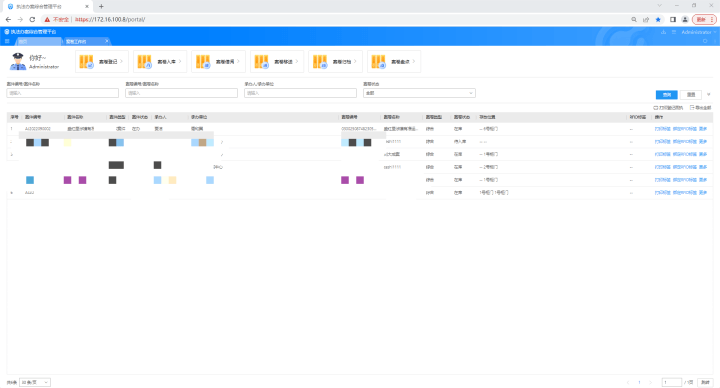Viewport: 720px width, 388px height.
Task: Click the RFID标签 column header
Action: pyautogui.click(x=637, y=117)
